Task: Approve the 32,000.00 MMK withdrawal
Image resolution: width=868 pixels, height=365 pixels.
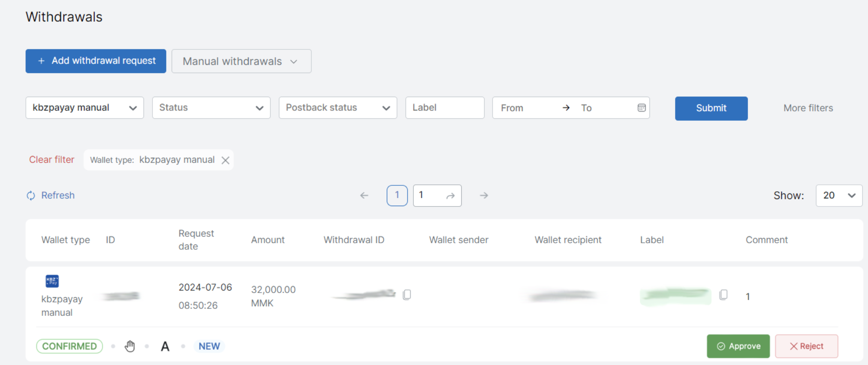Action: coord(738,346)
